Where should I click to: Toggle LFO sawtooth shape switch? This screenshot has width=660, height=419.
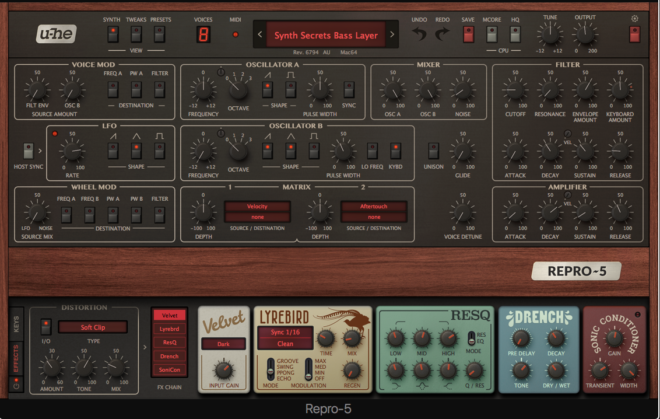point(113,150)
